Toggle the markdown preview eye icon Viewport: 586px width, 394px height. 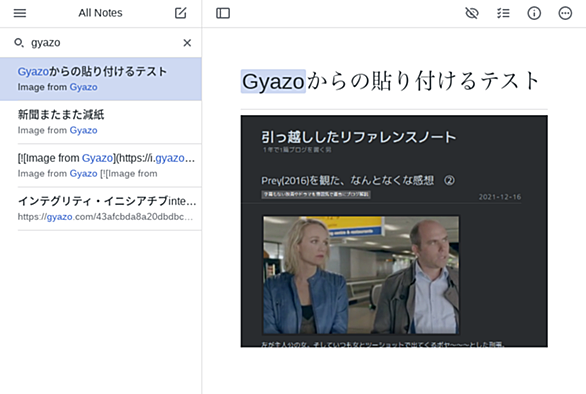472,13
